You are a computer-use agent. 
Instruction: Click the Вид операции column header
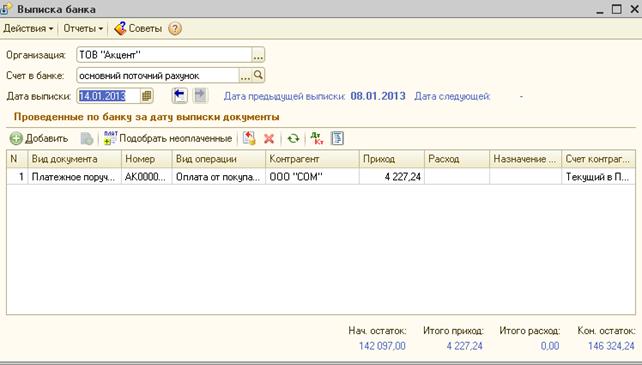click(x=219, y=159)
